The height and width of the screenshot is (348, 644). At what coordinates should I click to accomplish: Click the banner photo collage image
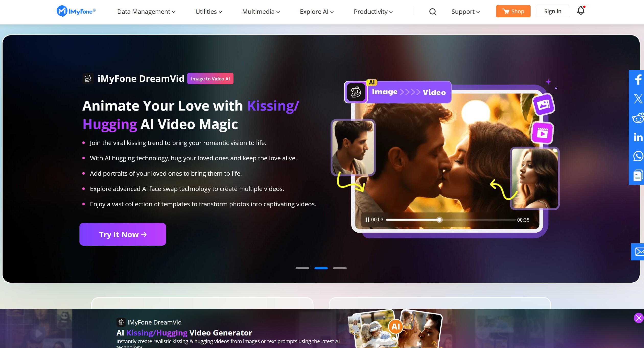click(395, 329)
